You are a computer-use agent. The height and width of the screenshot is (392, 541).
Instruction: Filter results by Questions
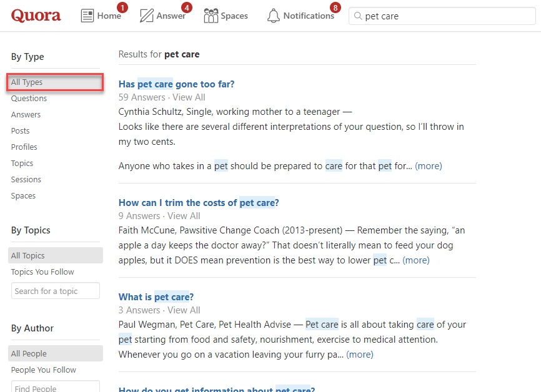(29, 98)
